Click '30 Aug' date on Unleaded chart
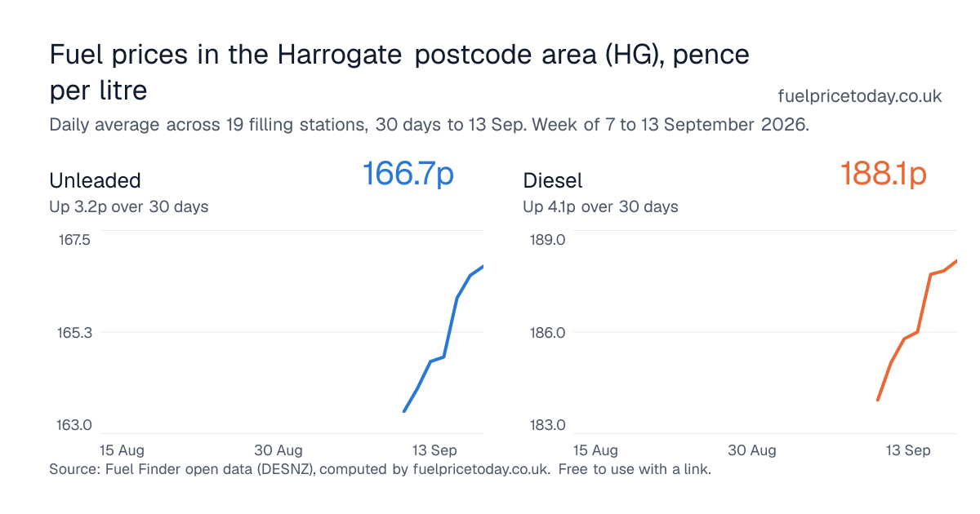The width and height of the screenshot is (980, 514). [x=278, y=450]
